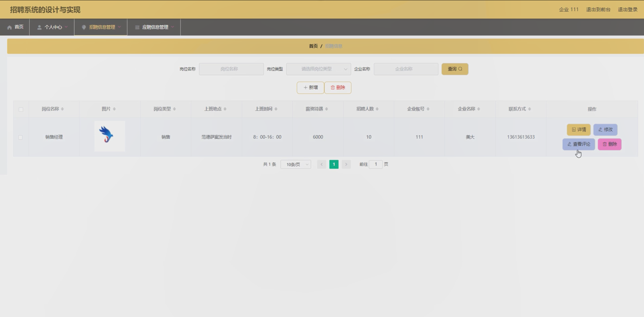Click the 新增 add button
Screen dimensions: 644x317
coord(310,88)
